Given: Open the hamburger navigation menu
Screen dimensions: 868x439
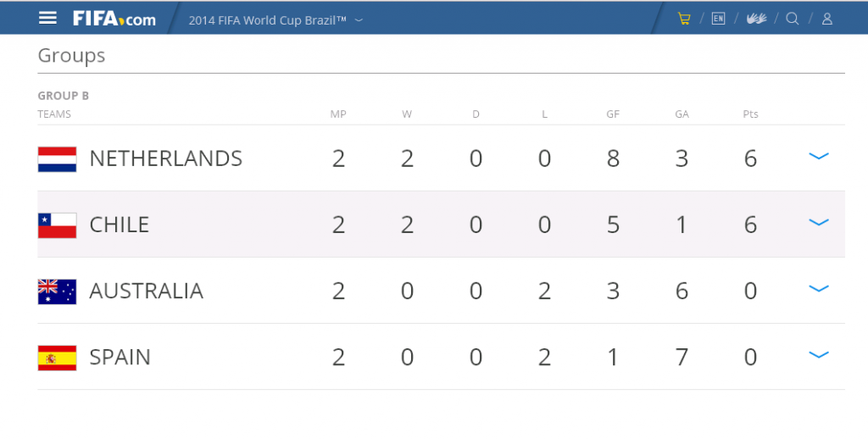Looking at the screenshot, I should click(47, 19).
